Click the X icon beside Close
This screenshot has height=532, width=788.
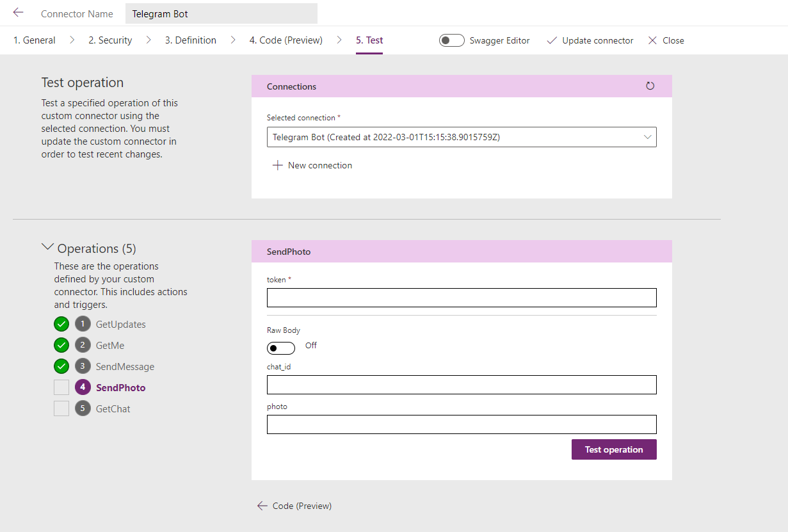[652, 40]
